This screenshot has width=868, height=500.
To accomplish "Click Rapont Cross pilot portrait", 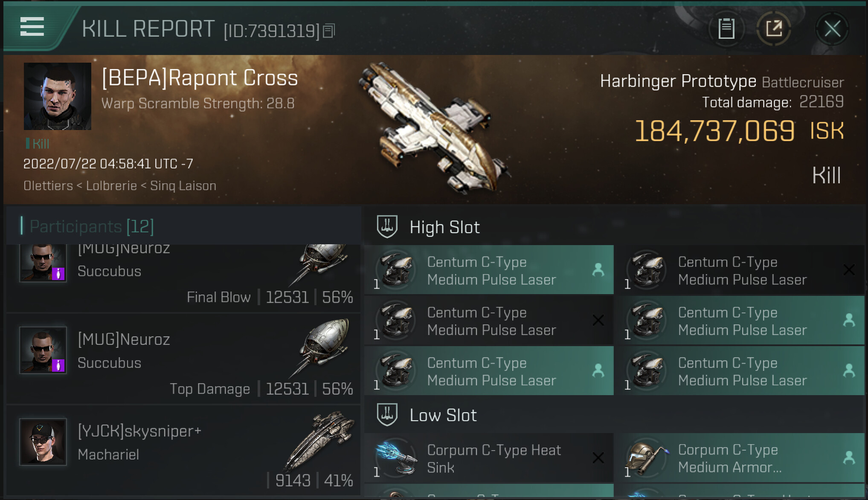I will [x=58, y=96].
